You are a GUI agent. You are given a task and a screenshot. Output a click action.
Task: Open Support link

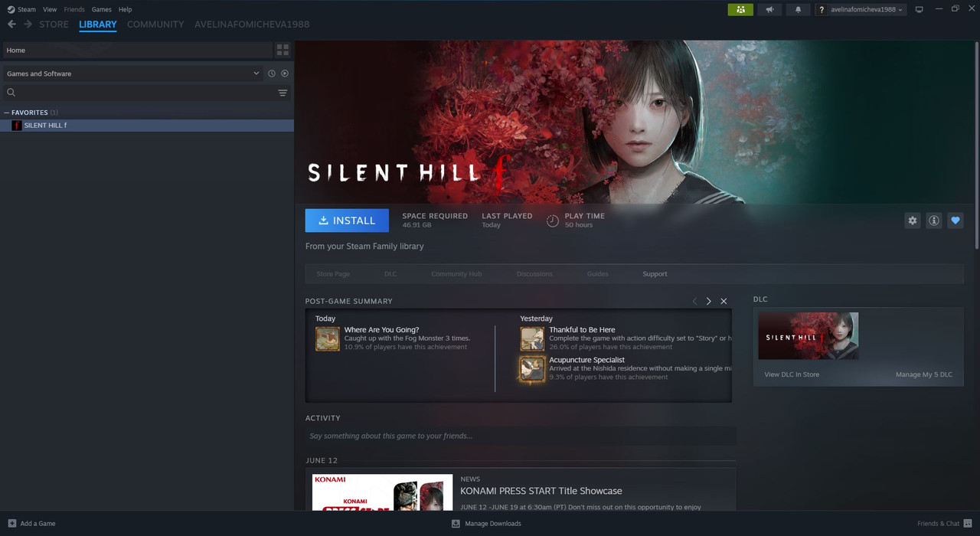coord(655,274)
